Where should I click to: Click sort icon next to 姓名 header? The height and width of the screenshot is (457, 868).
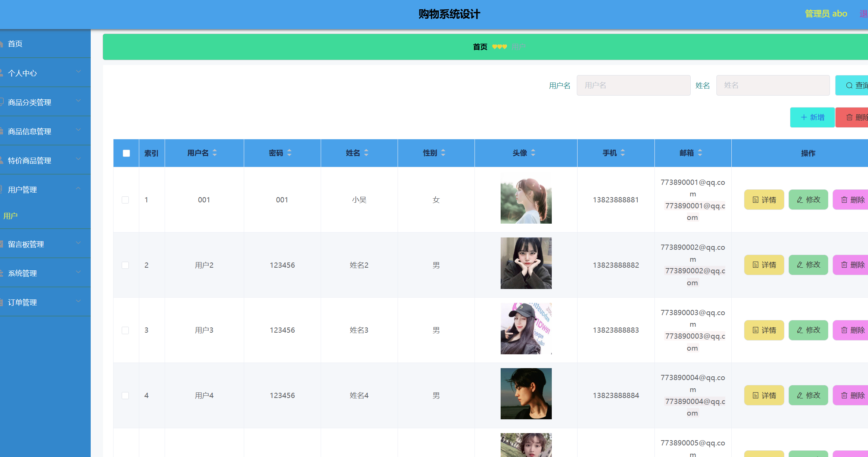[x=366, y=153]
